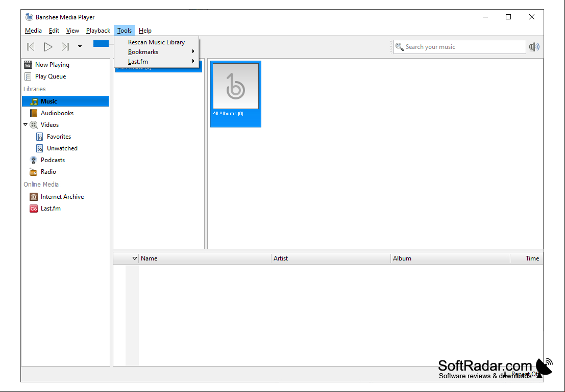
Task: Select the Music library
Action: [65, 101]
